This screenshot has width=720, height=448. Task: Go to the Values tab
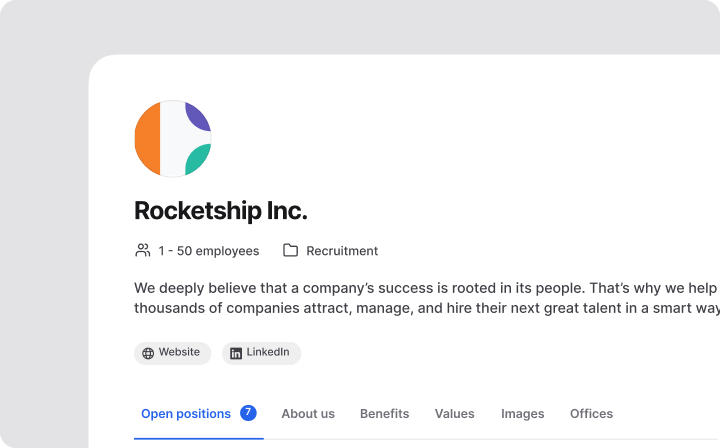tap(454, 414)
